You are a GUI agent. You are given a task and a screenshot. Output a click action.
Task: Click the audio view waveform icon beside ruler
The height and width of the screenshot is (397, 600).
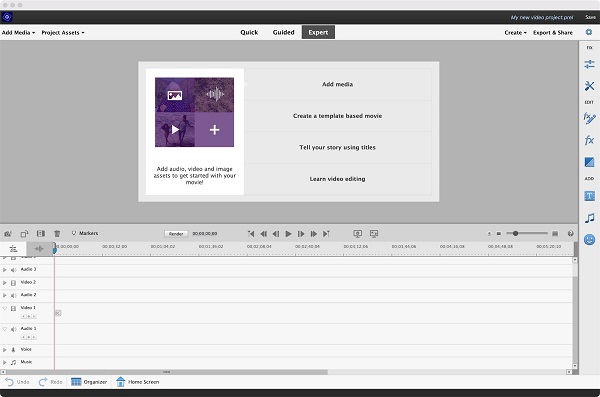click(39, 249)
